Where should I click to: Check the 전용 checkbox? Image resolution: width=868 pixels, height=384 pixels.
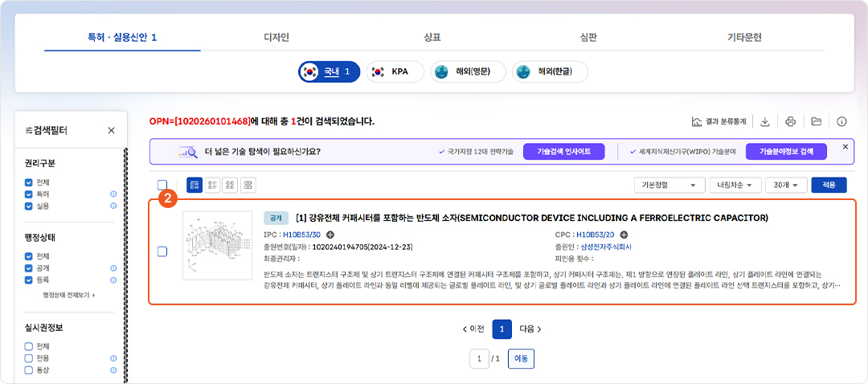tap(29, 358)
